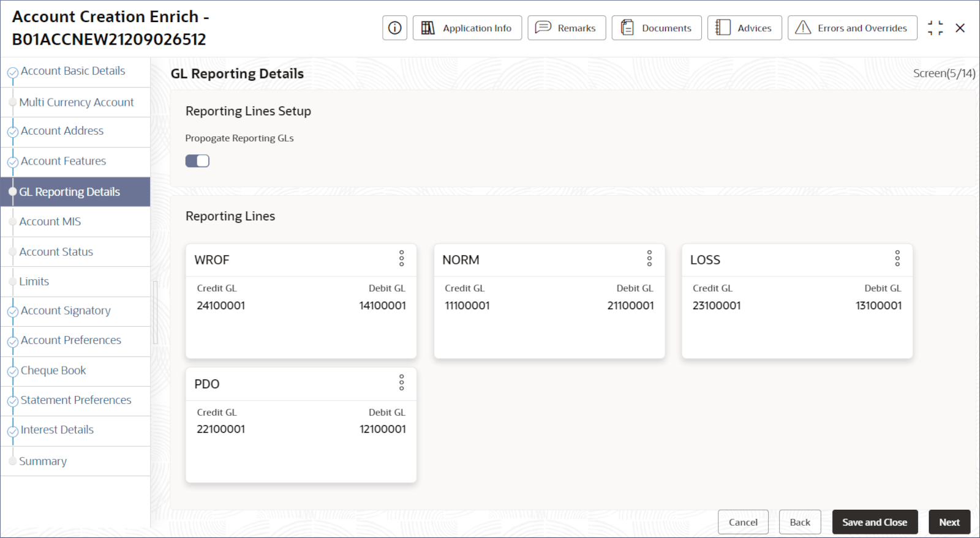This screenshot has width=980, height=538.
Task: Click PDO Credit GL value 22100001
Action: point(221,429)
